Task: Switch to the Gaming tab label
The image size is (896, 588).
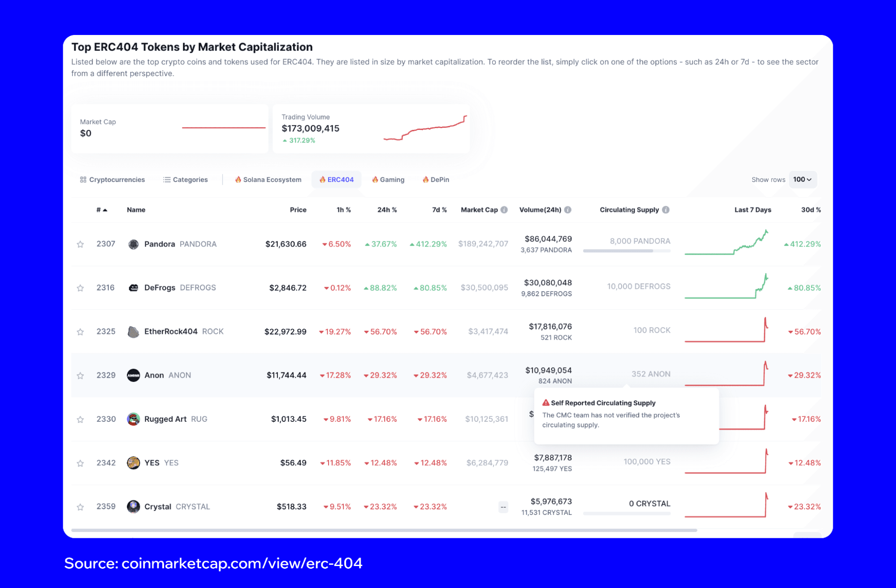Action: coord(392,180)
